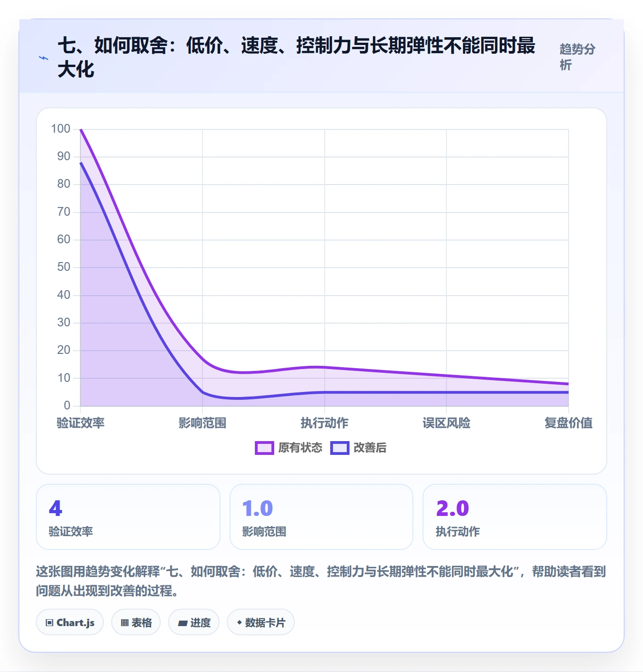Click the 100 y-axis value

61,129
